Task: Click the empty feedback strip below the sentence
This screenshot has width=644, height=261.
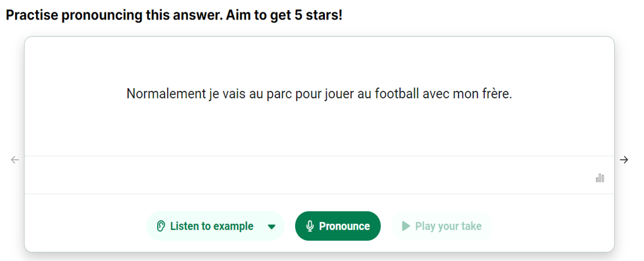Action: pyautogui.click(x=303, y=175)
